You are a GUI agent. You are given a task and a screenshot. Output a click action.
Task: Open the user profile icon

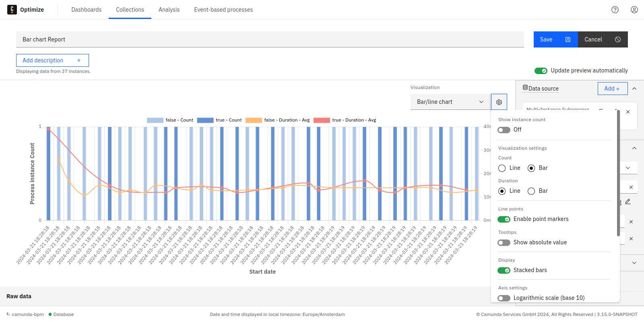(x=634, y=10)
